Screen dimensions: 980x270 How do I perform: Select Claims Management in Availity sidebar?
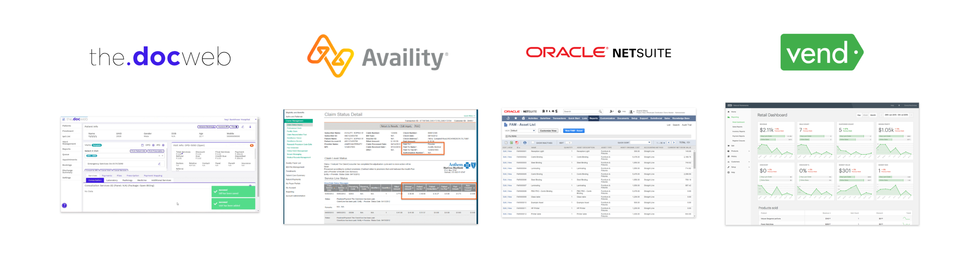(x=299, y=121)
